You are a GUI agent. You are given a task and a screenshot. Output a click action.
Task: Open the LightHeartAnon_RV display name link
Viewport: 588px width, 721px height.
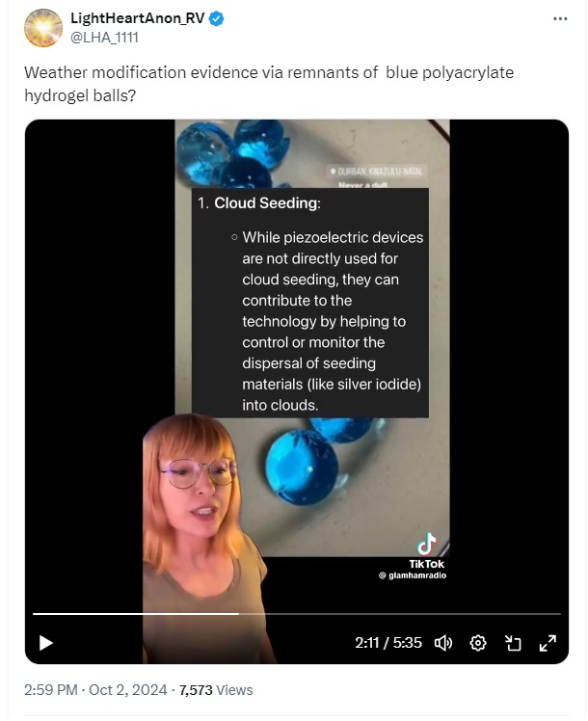138,18
